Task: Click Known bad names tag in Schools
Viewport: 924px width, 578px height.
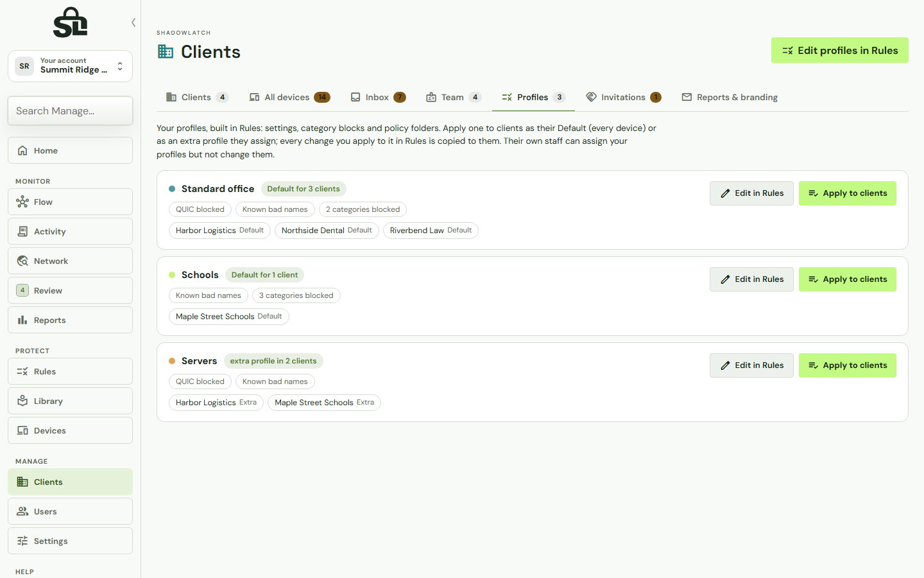Action: point(209,295)
